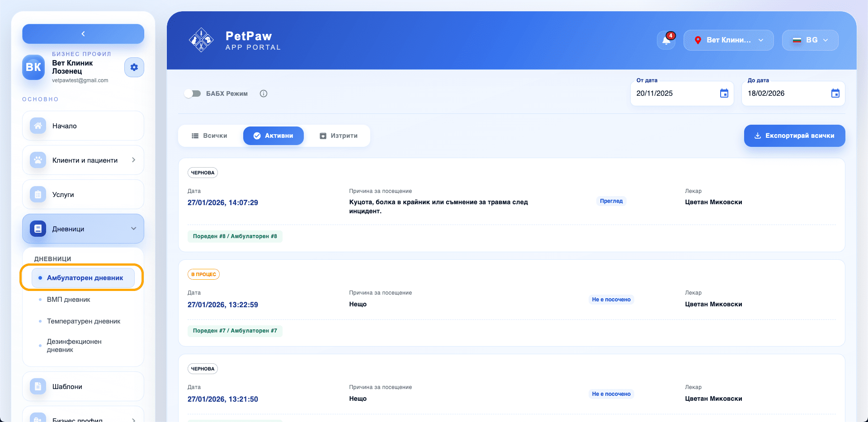This screenshot has width=868, height=422.
Task: Expand Клиенти и пациенти submenu chevron
Action: 133,160
